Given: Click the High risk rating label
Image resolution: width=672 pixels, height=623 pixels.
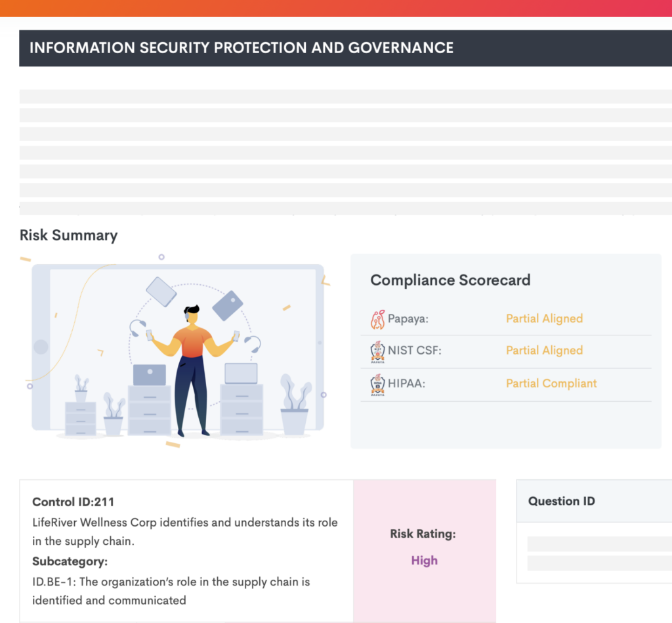Looking at the screenshot, I should click(x=424, y=560).
